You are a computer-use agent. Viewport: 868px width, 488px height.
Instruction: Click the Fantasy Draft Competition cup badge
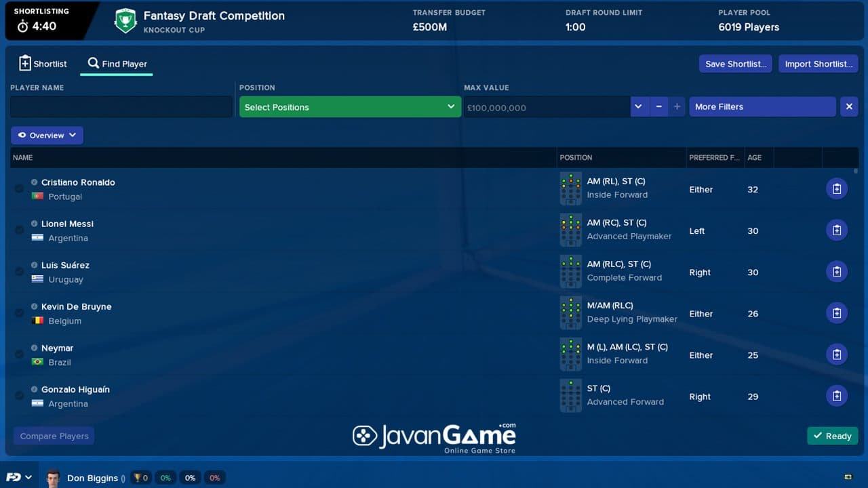click(125, 21)
